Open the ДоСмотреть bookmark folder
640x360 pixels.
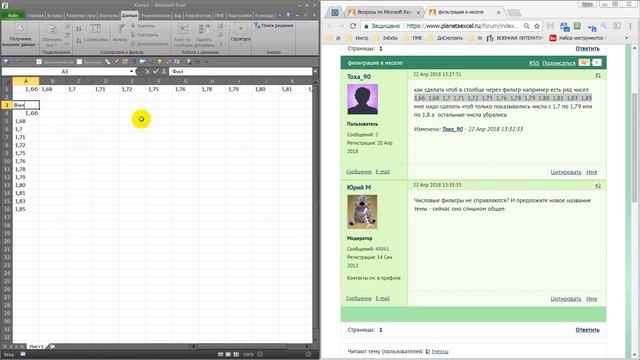coord(446,38)
